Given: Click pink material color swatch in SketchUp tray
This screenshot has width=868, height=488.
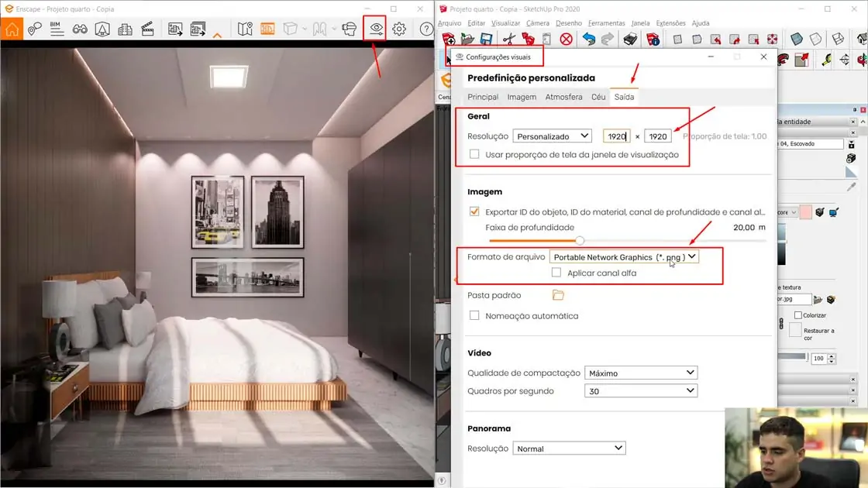Looking at the screenshot, I should coord(806,212).
